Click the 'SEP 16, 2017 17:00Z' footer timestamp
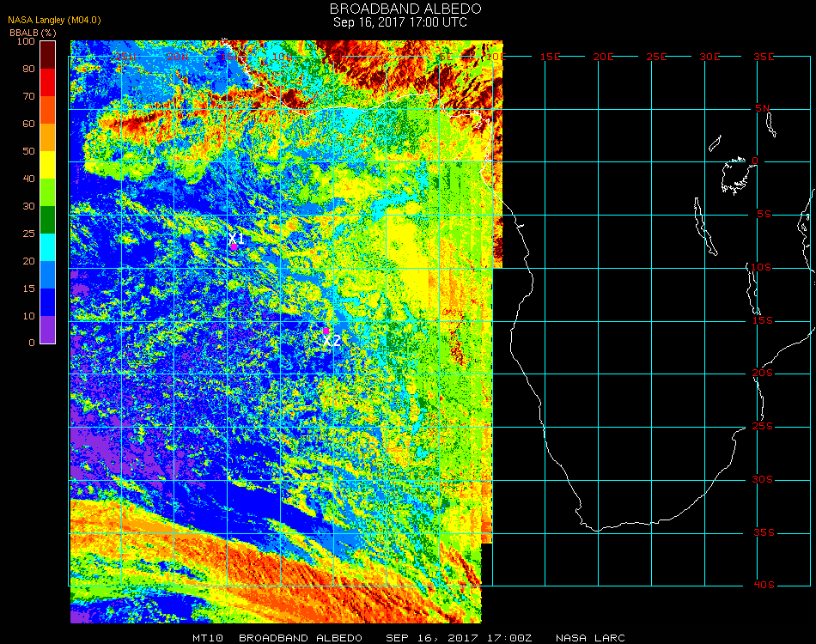Image resolution: width=816 pixels, height=644 pixels. [459, 638]
